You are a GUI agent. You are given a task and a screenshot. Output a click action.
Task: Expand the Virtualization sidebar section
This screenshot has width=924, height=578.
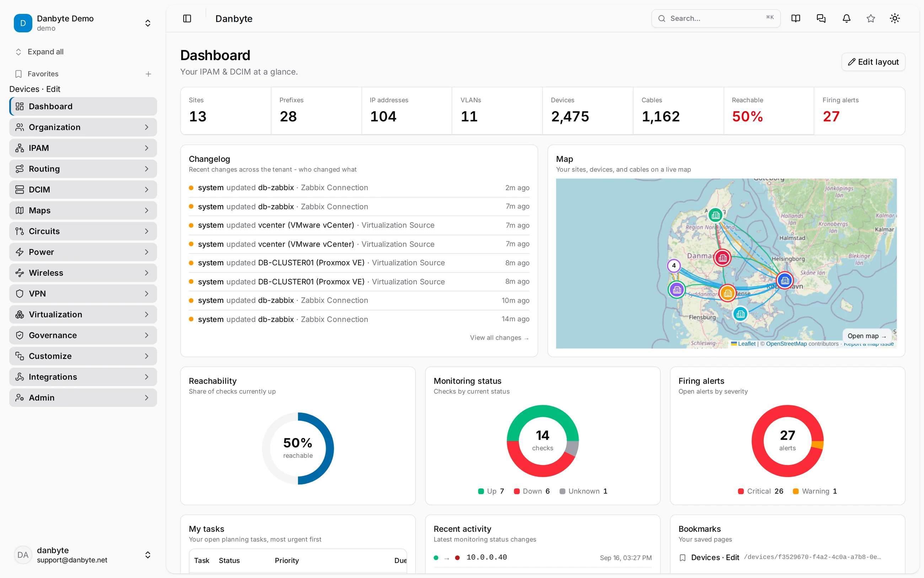(x=83, y=314)
